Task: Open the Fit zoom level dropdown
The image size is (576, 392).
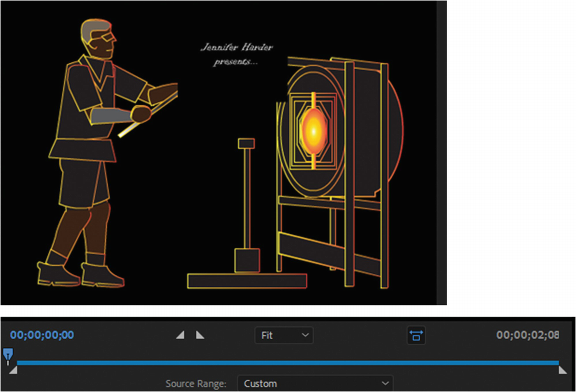Action: point(284,335)
